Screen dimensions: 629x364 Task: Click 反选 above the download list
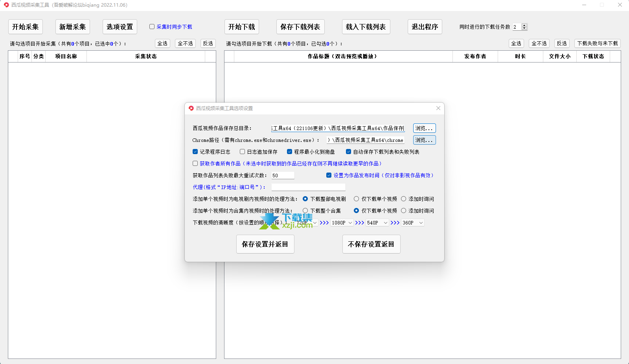pyautogui.click(x=562, y=43)
